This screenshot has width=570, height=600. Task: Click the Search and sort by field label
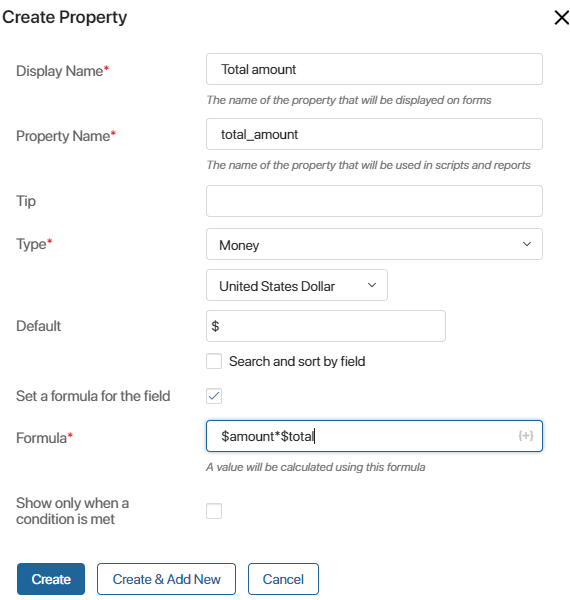pyautogui.click(x=297, y=361)
